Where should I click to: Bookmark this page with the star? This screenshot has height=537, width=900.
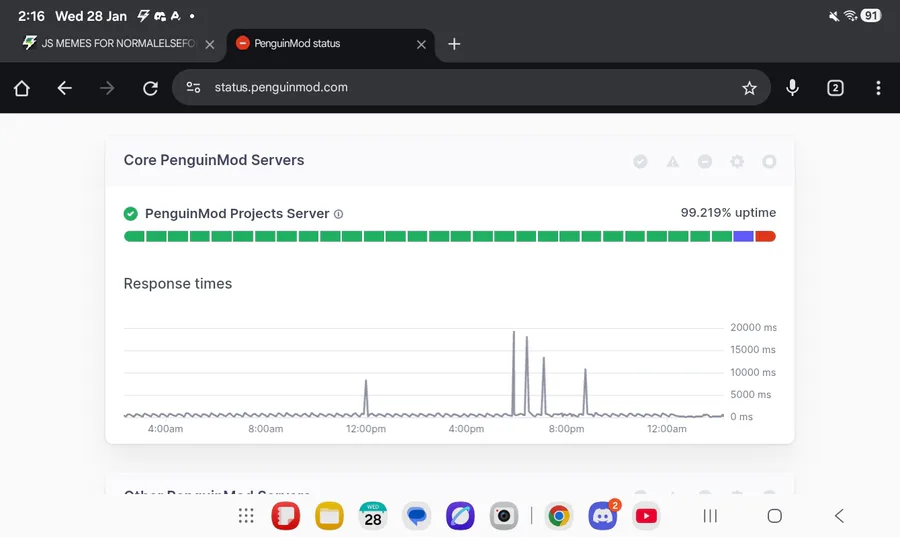[749, 88]
